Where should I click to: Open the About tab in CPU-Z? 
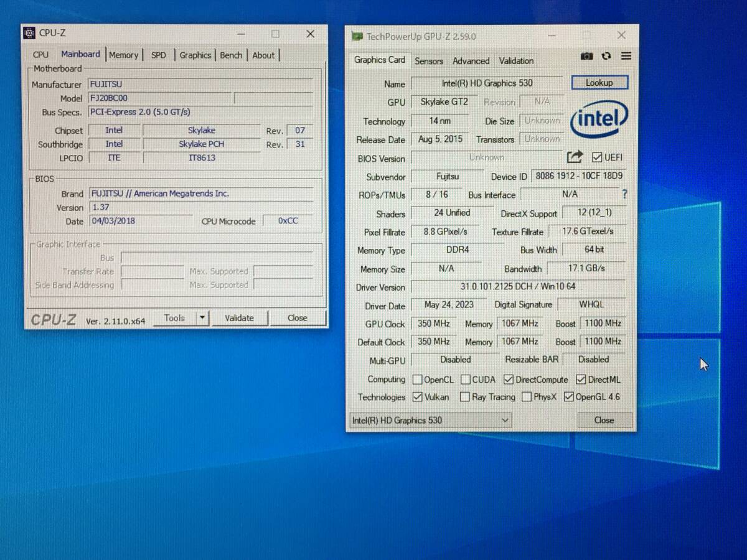(263, 55)
